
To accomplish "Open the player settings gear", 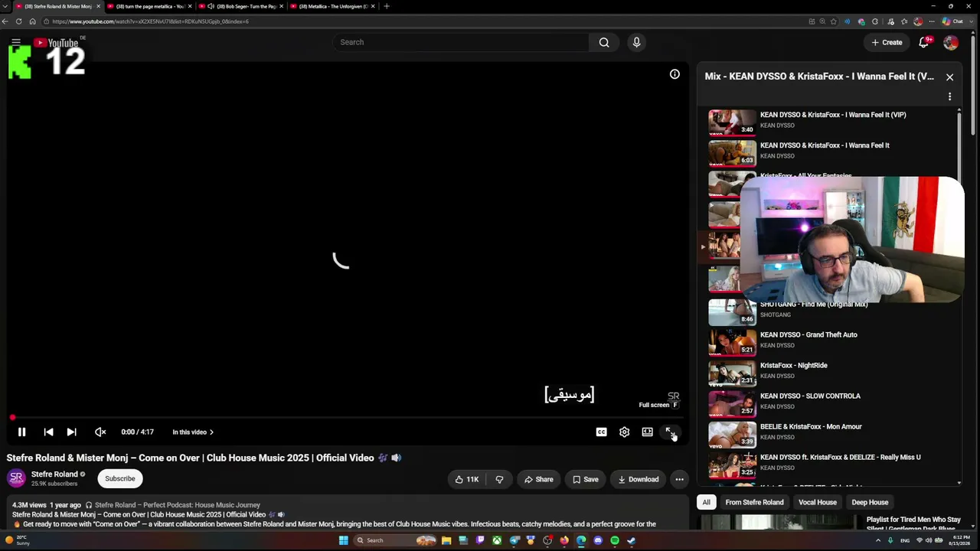I will pyautogui.click(x=624, y=432).
